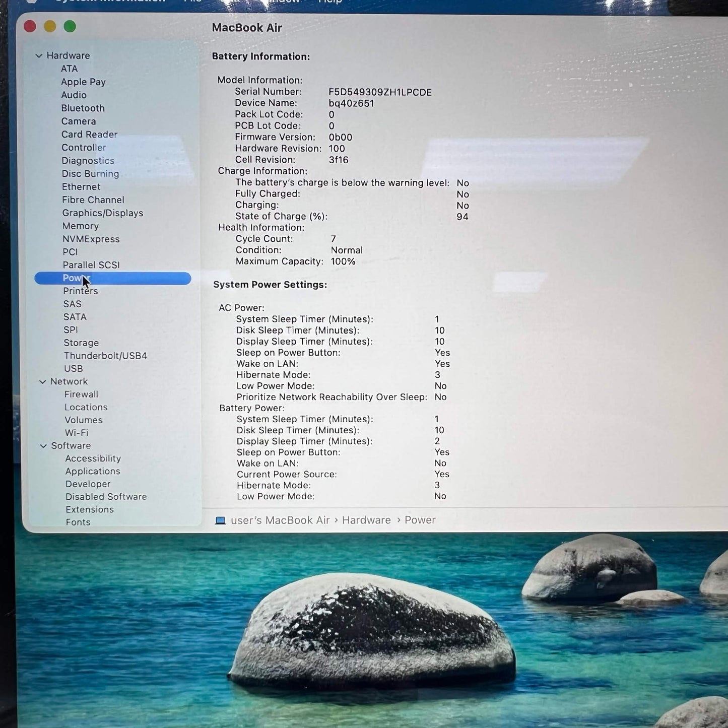Screen dimensions: 728x728
Task: Collapse the Hardware section chevron
Action: (39, 56)
